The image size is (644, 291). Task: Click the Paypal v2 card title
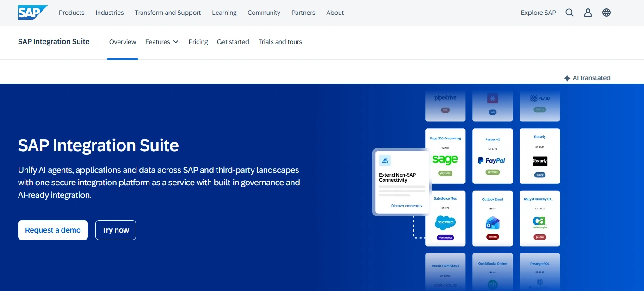[x=493, y=139]
